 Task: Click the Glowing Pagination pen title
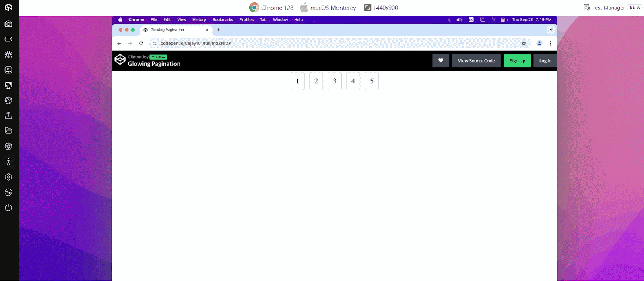point(154,64)
